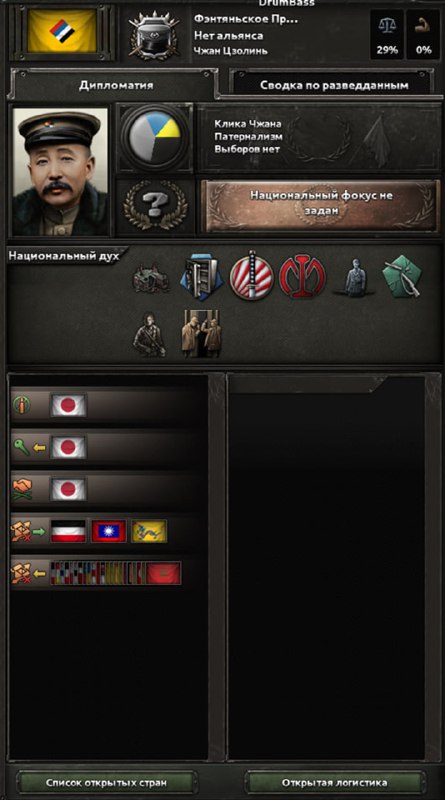The image size is (445, 800).
Task: Click the safe vault national spirit icon
Action: coord(201,278)
